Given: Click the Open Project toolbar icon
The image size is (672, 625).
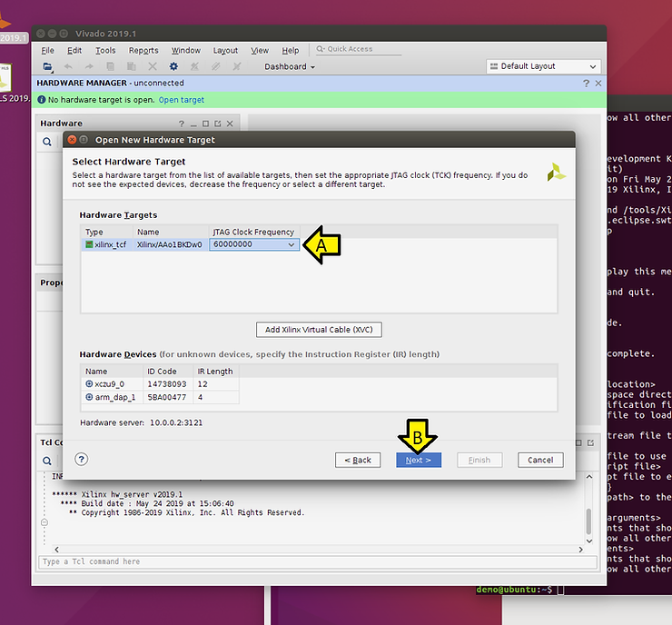Looking at the screenshot, I should point(47,66).
